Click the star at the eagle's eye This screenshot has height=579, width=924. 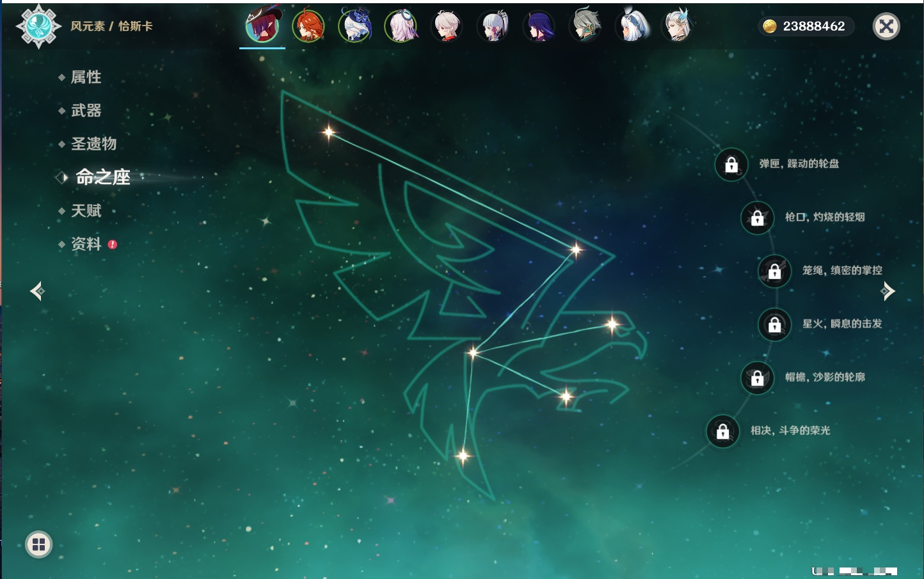[612, 324]
